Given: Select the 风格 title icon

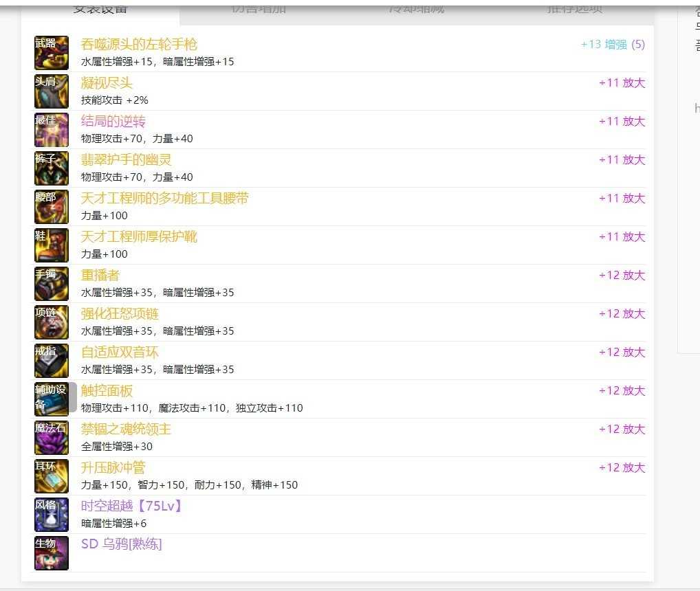Looking at the screenshot, I should pos(52,514).
